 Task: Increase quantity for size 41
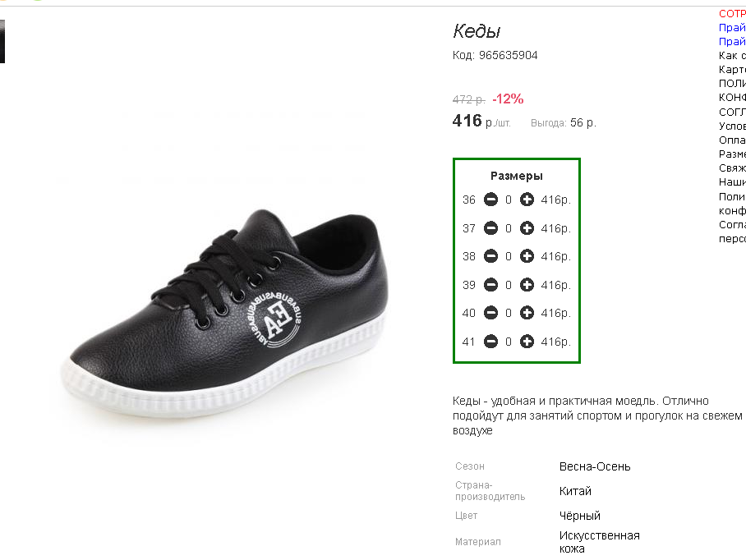[527, 342]
